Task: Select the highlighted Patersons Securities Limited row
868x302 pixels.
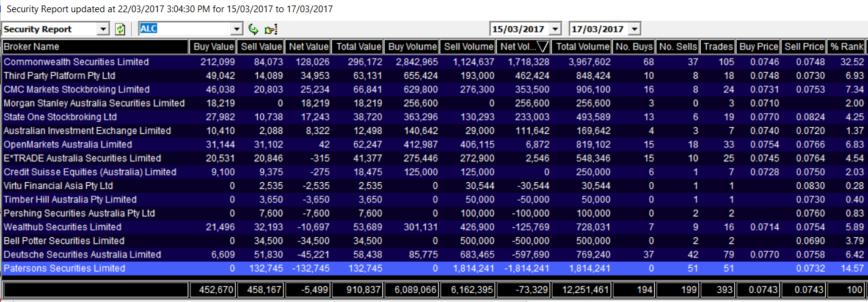Action: tap(434, 268)
